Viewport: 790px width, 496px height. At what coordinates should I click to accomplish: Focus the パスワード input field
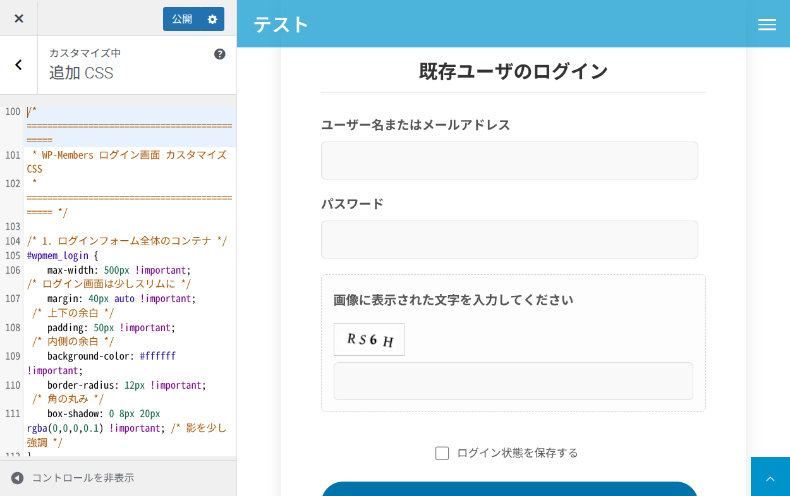(509, 239)
